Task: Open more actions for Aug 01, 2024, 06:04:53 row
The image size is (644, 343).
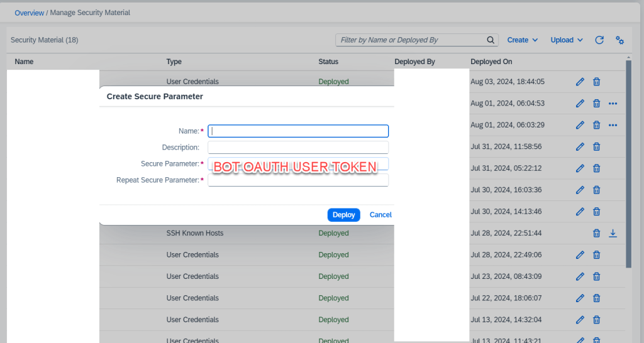Action: [x=613, y=104]
